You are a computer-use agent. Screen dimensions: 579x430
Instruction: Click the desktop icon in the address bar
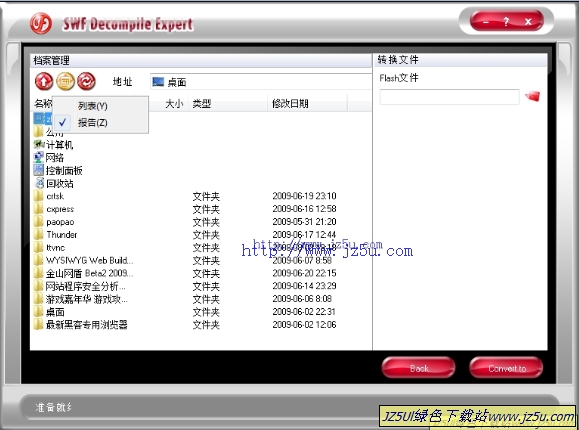(158, 82)
